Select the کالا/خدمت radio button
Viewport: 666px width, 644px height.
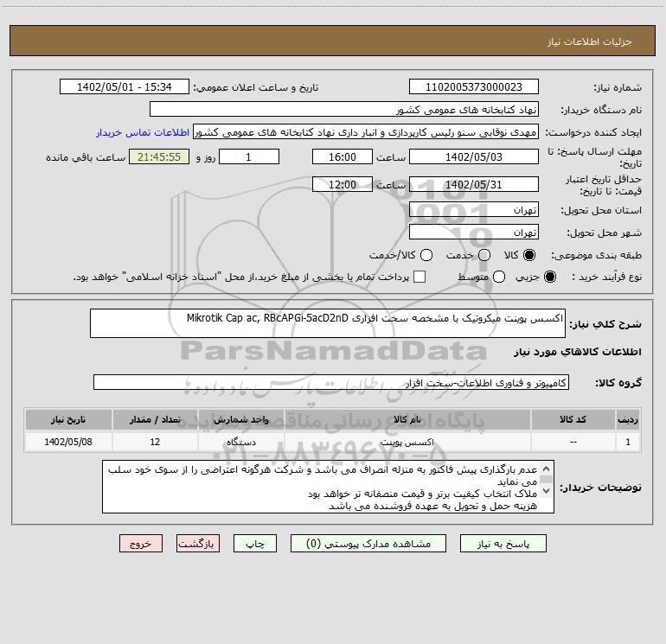426,255
